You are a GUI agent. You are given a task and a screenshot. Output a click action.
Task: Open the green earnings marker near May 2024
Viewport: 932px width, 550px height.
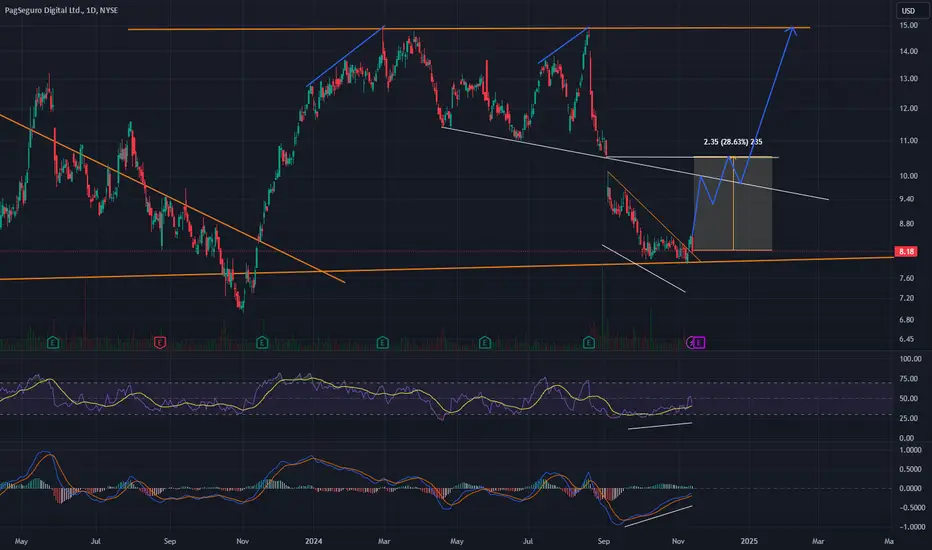[485, 342]
